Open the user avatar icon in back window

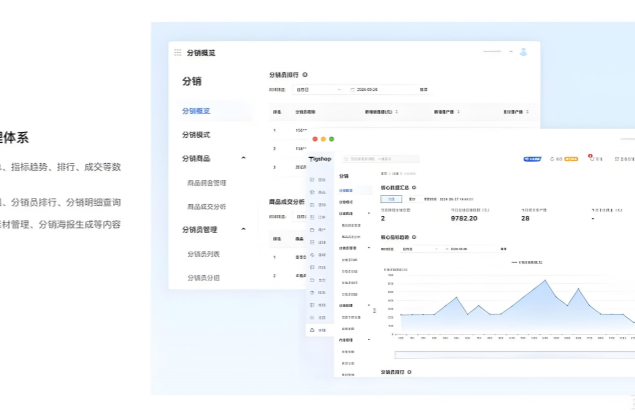(522, 52)
